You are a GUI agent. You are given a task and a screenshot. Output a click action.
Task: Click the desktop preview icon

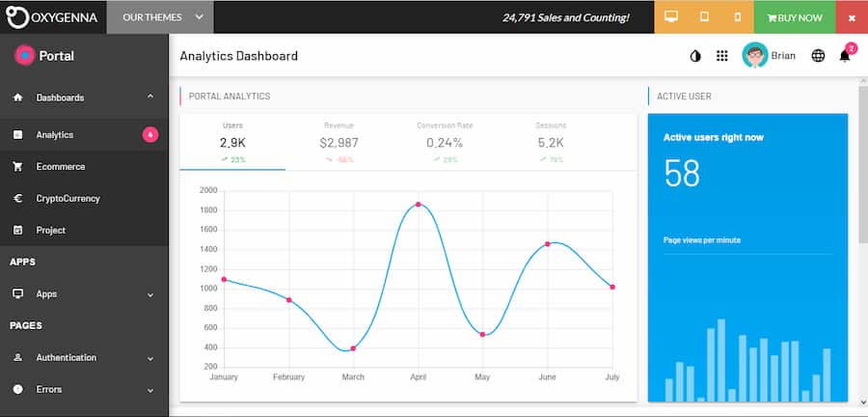(671, 17)
